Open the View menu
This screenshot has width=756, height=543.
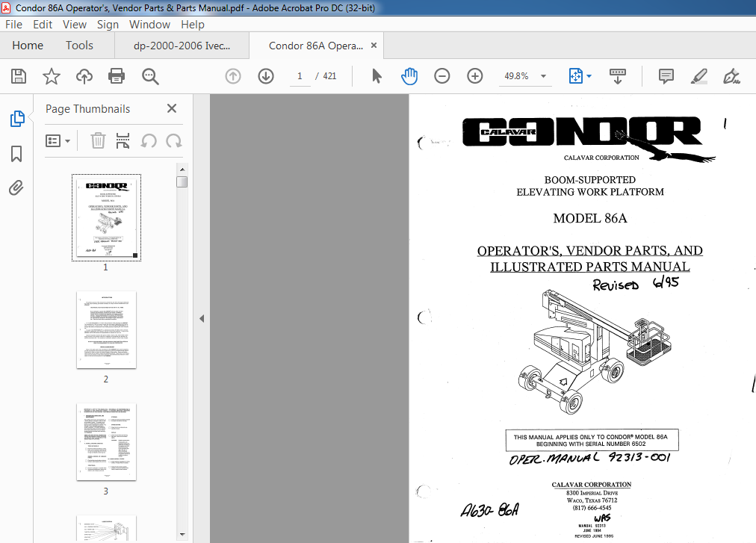75,25
